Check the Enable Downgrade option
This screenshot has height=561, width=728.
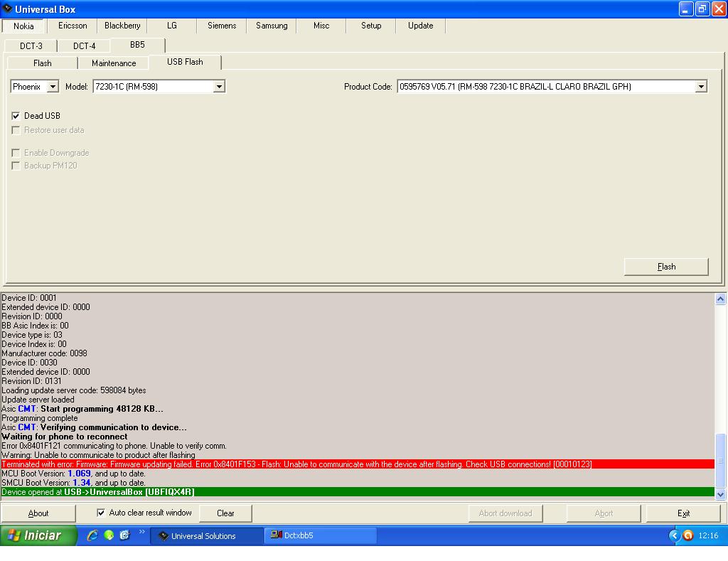[x=16, y=153]
